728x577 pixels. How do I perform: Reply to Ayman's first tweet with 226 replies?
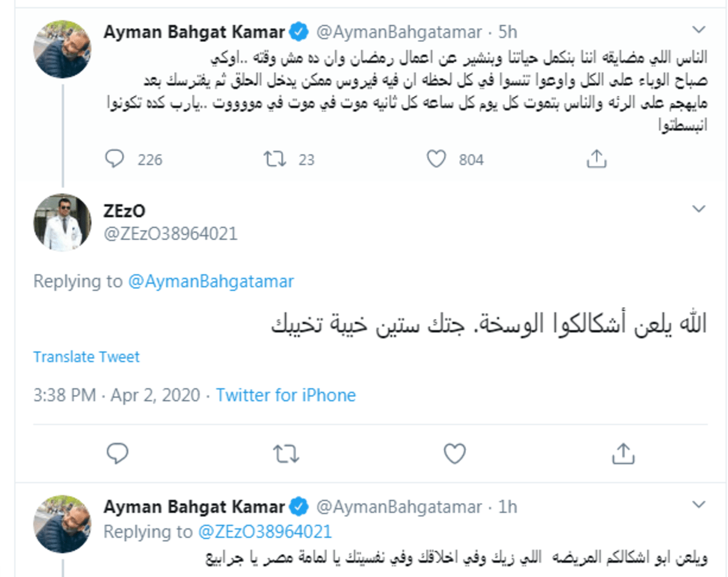(x=115, y=159)
